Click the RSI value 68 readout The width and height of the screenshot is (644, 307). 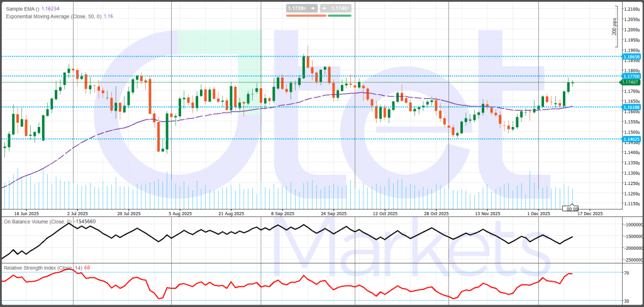click(x=87, y=268)
